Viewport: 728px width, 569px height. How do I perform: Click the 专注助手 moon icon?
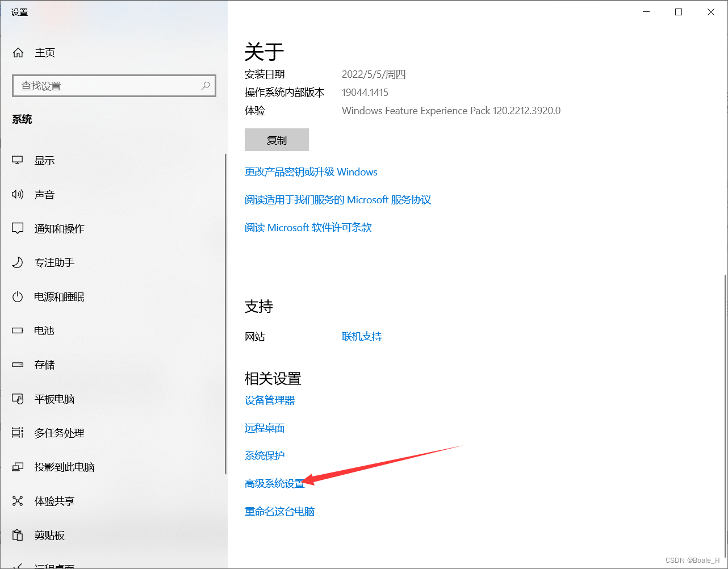18,262
